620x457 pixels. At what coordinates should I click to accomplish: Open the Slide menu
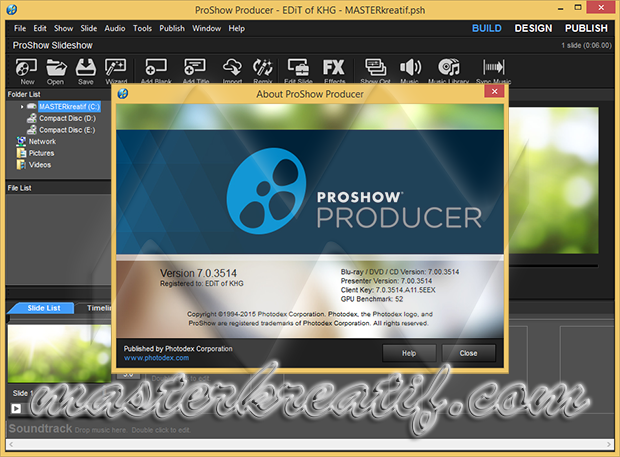point(89,28)
